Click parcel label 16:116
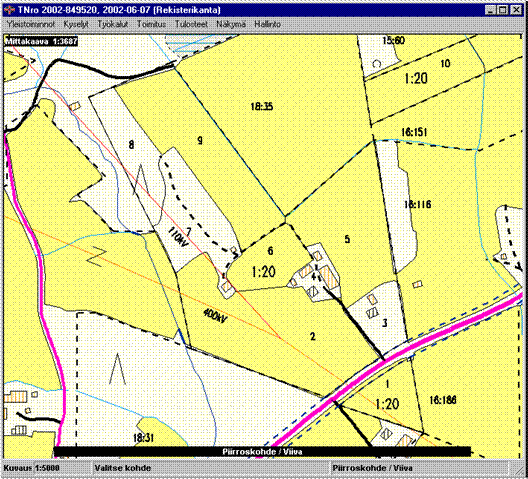Viewport: 528px width, 479px height. point(417,204)
